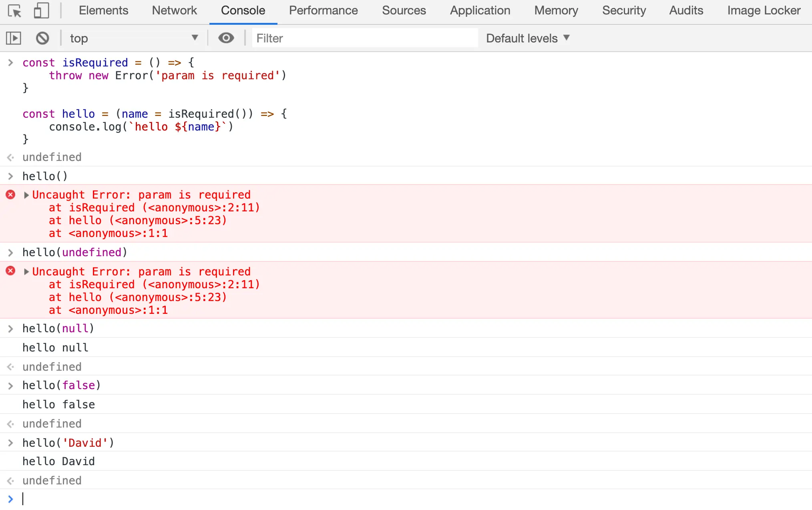
Task: Open the Network tab
Action: pyautogui.click(x=174, y=10)
